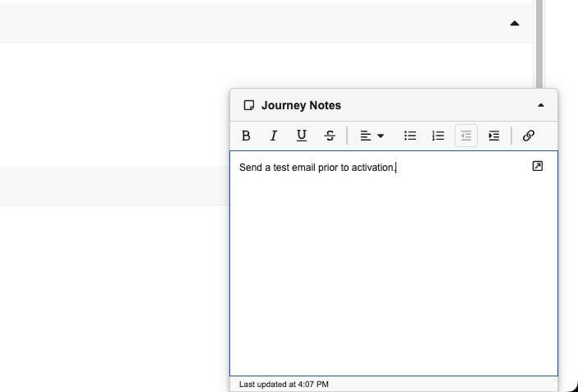Toggle underline formatting button
The width and height of the screenshot is (578, 392).
click(x=302, y=136)
